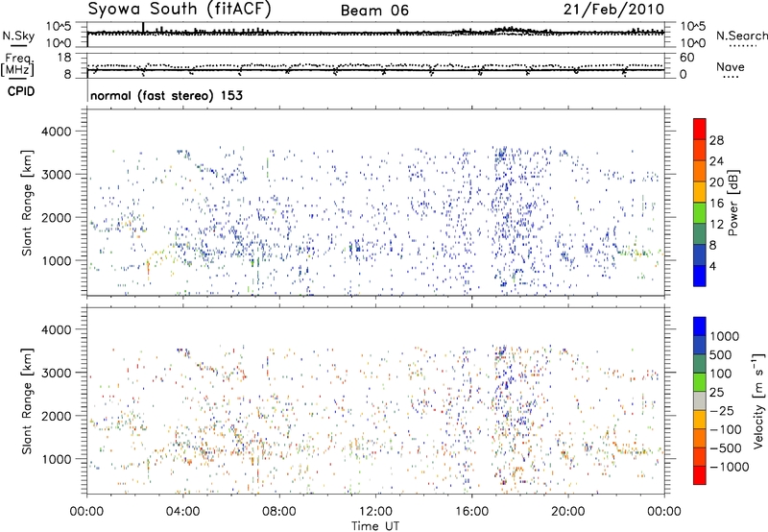Image resolution: width=768 pixels, height=532 pixels.
Task: Click the '1000' tick on the velocity panel
Action: pos(56,459)
